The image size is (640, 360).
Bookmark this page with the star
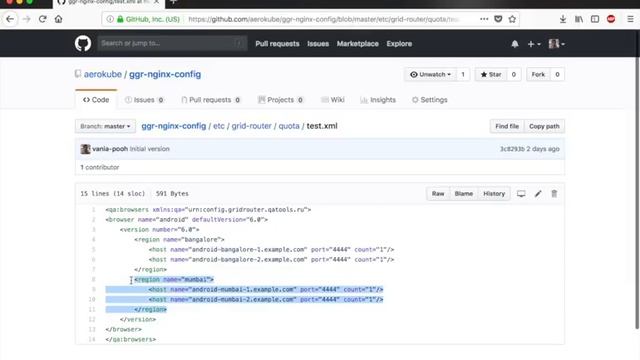click(x=512, y=19)
